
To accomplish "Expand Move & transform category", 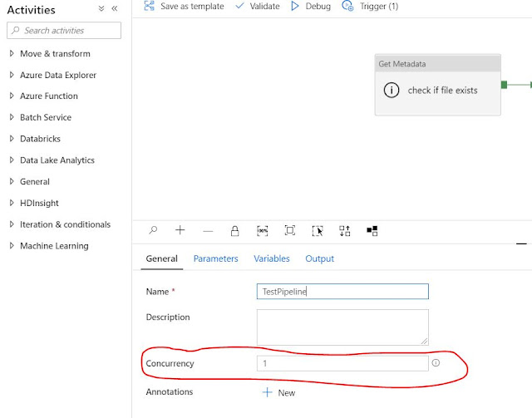I will (12, 54).
